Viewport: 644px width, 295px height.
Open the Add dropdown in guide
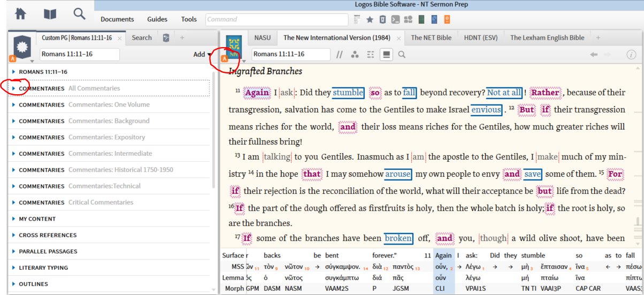click(202, 55)
